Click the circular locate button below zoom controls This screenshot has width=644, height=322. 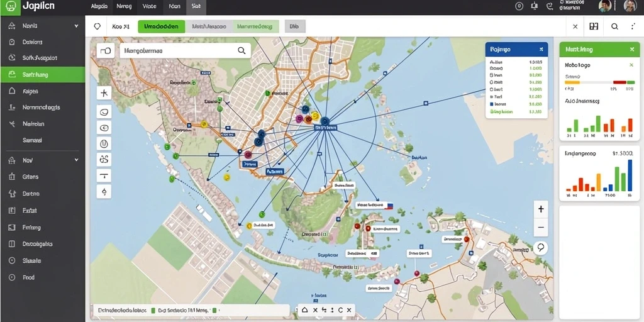[x=541, y=247]
